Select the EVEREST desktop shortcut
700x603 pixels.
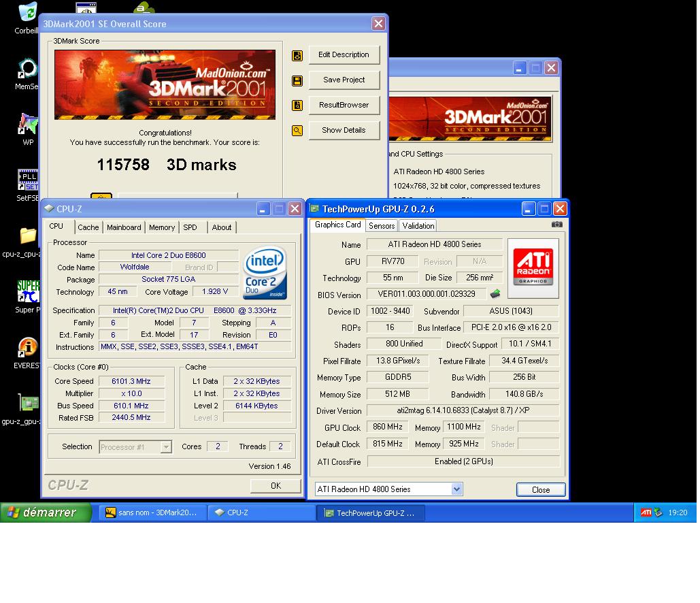(x=27, y=353)
